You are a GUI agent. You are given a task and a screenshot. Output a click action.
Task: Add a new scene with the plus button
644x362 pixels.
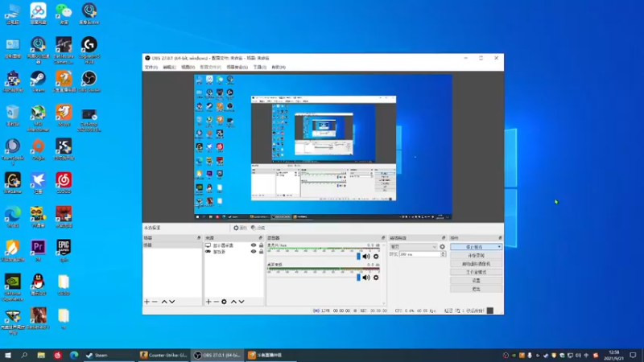pos(147,302)
